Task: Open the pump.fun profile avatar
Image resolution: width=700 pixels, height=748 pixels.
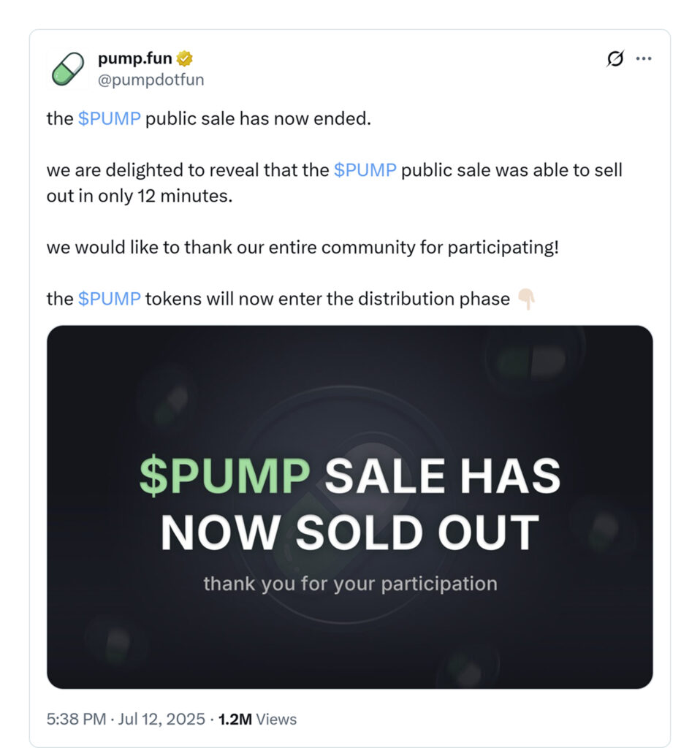Action: 67,68
